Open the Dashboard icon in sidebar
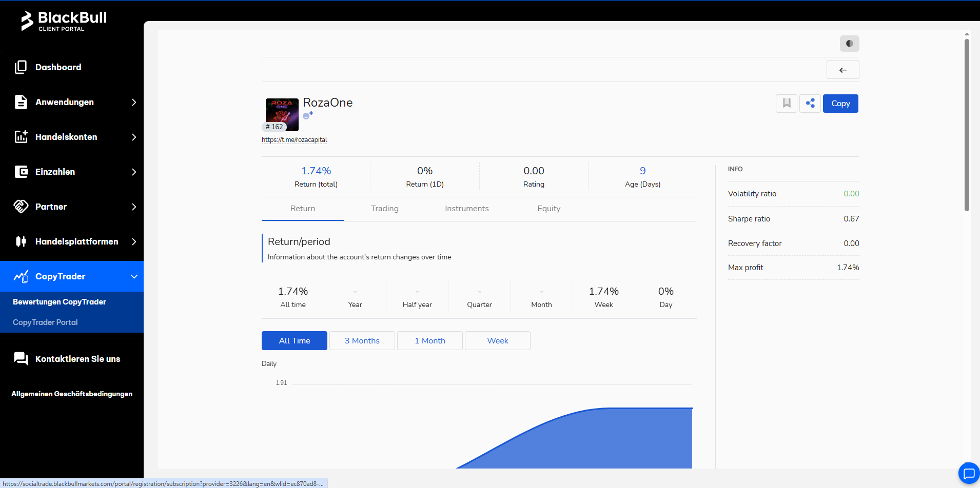 [x=21, y=67]
